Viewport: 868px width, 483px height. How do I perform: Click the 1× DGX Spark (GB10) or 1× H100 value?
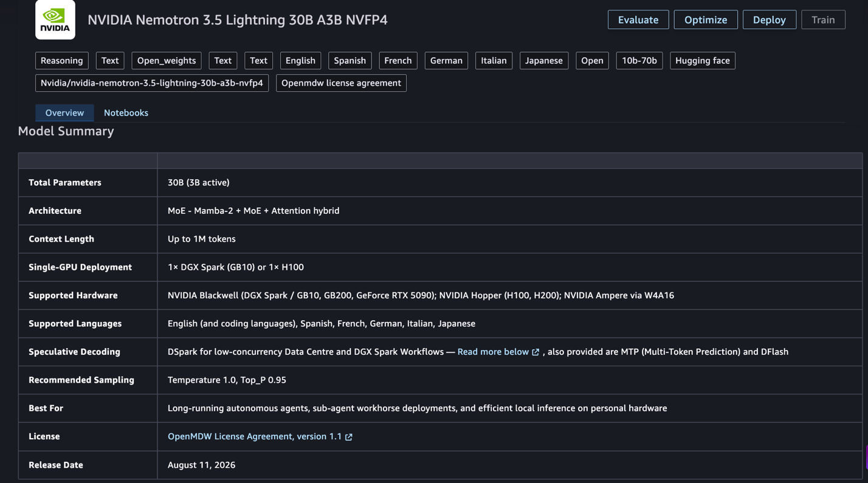(x=236, y=267)
